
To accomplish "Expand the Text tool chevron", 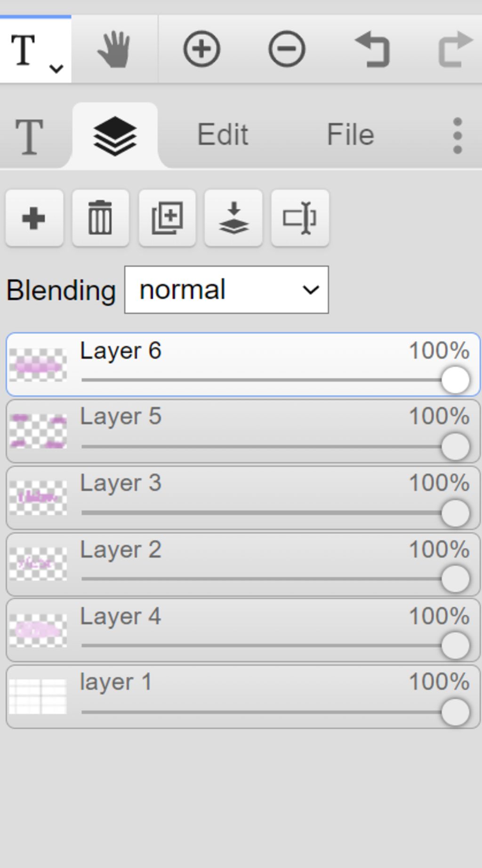I will coord(56,69).
